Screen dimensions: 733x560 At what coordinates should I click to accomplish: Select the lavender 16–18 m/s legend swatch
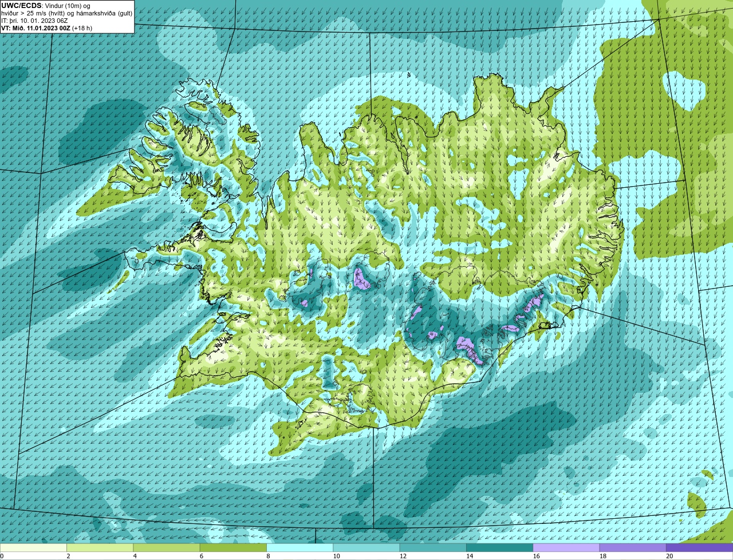pos(566,547)
